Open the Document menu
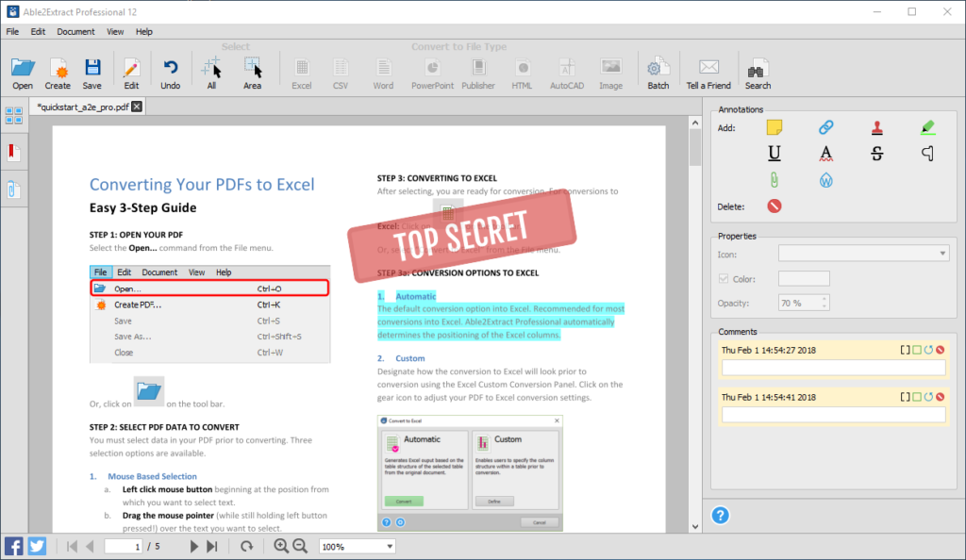 [x=75, y=31]
